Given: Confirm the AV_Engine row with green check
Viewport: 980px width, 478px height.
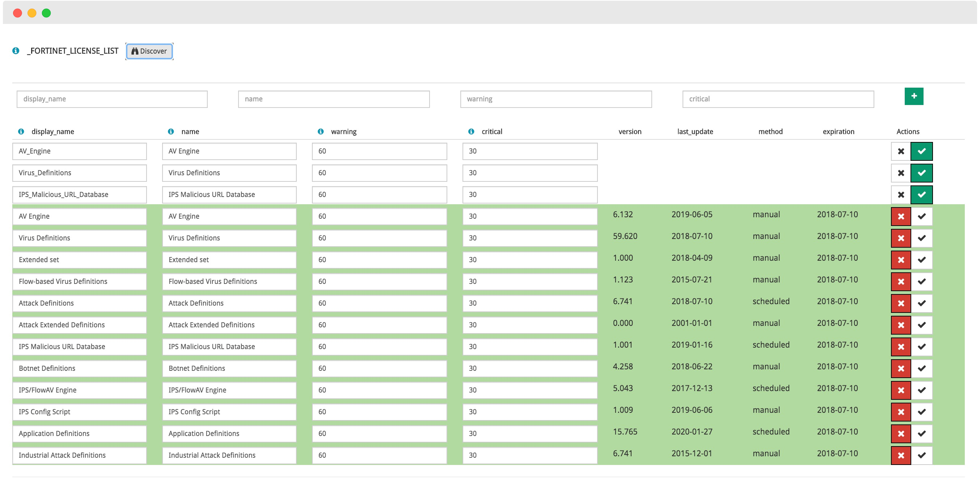Looking at the screenshot, I should (x=921, y=151).
